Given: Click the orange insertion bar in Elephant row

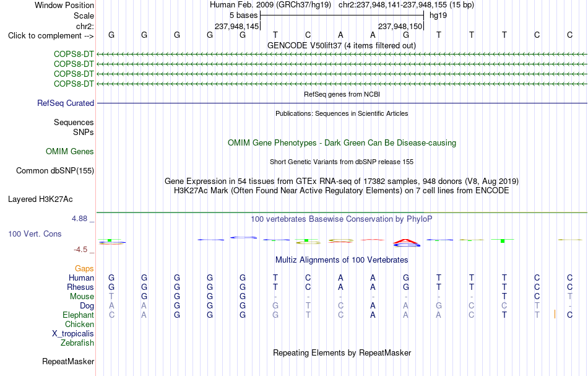Looking at the screenshot, I should 555,315.
